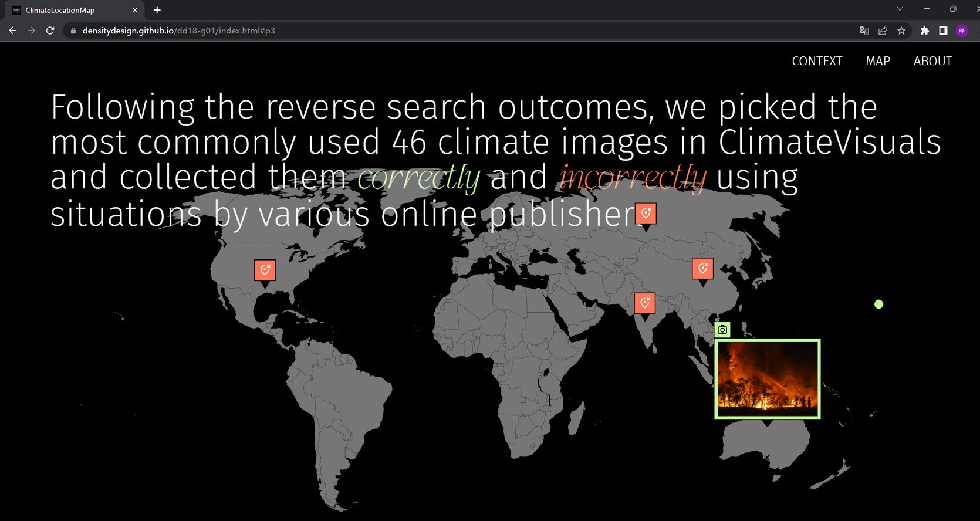Screen dimensions: 980x521
Task: Click the green dot in the Pacific Ocean
Action: click(878, 304)
